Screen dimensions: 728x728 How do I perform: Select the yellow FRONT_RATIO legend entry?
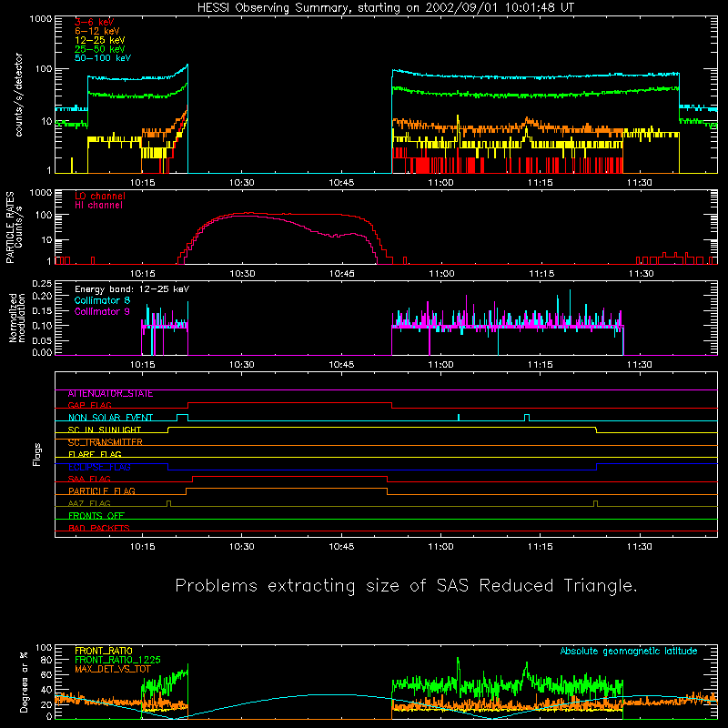click(x=104, y=651)
